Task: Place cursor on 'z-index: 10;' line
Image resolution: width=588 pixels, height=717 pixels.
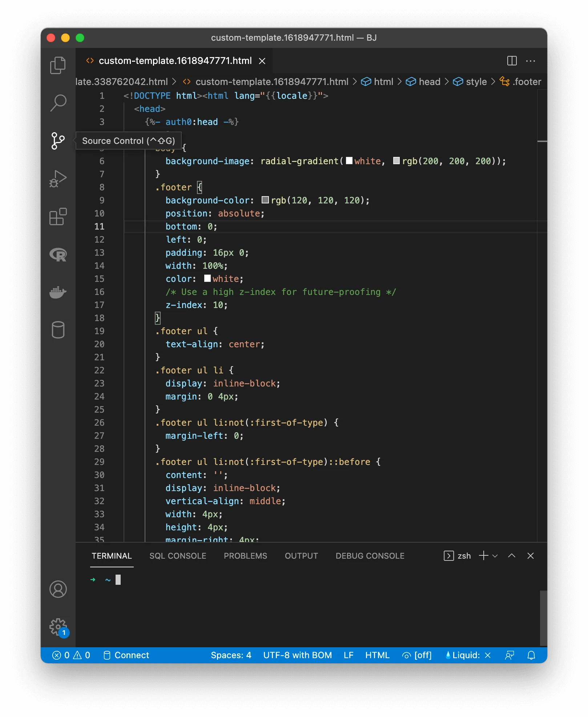Action: [x=197, y=305]
